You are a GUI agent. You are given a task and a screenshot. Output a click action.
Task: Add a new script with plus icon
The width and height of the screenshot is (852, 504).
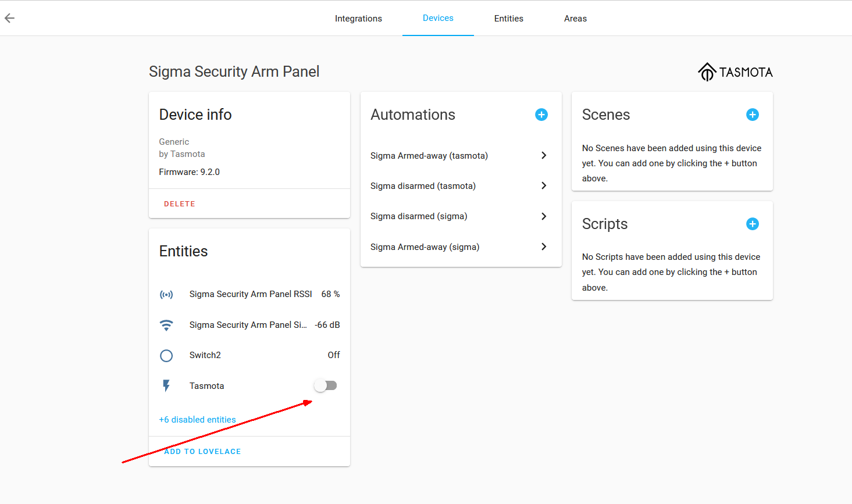click(x=753, y=224)
